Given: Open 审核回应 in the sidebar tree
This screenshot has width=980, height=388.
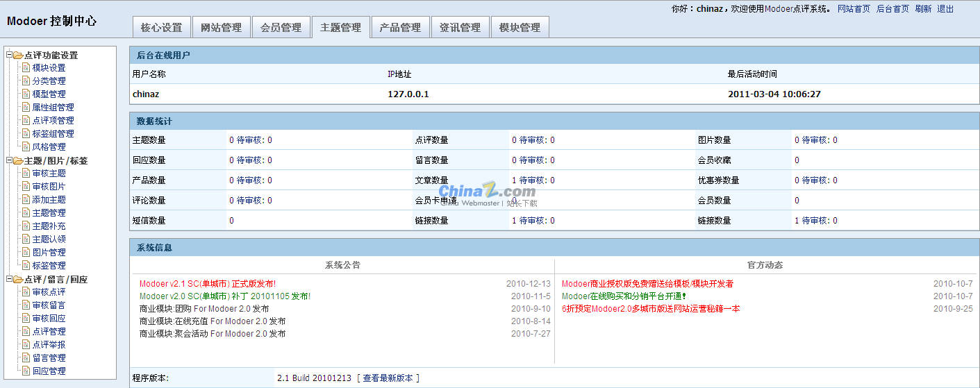Looking at the screenshot, I should click(49, 319).
